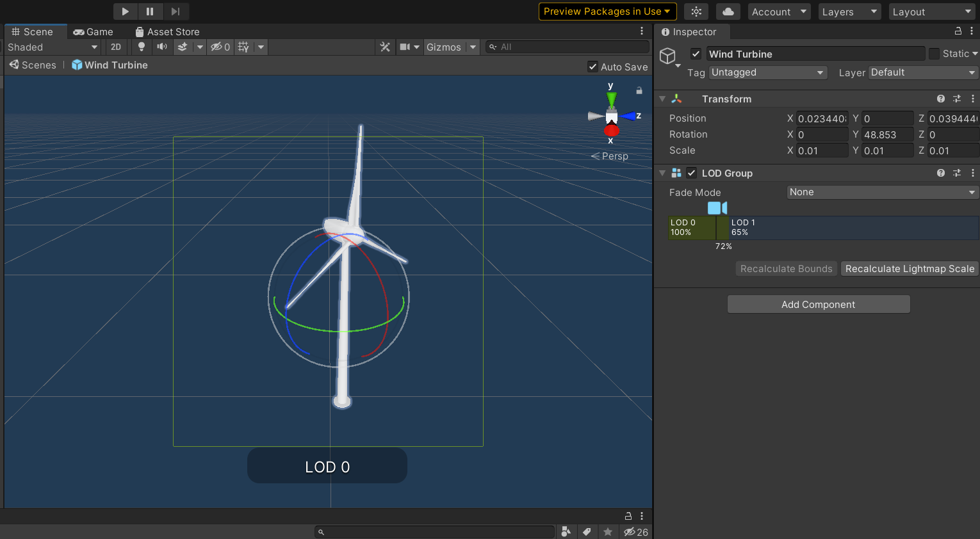This screenshot has height=539, width=980.
Task: Lock the Inspector panel
Action: (x=958, y=31)
